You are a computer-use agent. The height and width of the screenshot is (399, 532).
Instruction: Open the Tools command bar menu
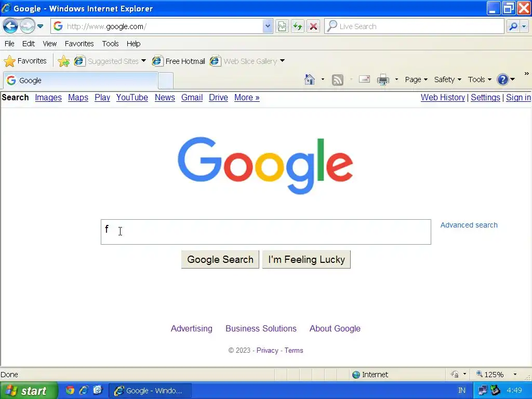(x=480, y=79)
